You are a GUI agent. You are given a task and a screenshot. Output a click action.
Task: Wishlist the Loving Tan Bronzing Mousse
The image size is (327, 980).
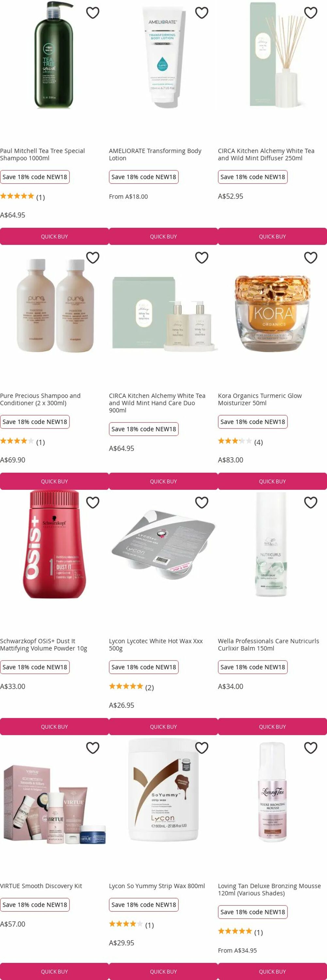click(311, 747)
